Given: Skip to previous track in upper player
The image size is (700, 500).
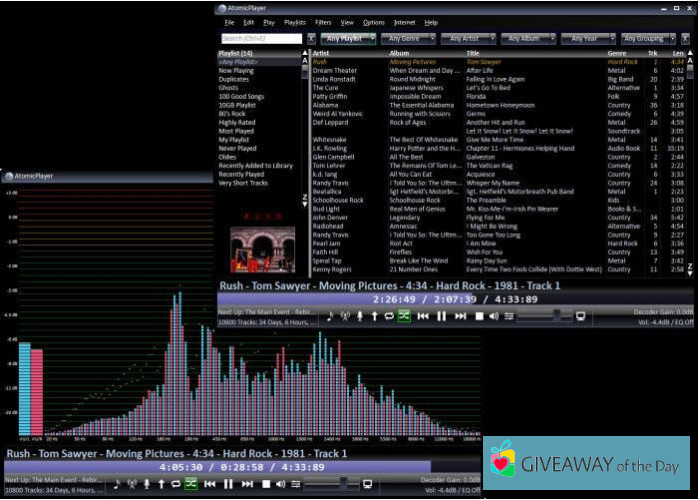Looking at the screenshot, I should pyautogui.click(x=424, y=315).
